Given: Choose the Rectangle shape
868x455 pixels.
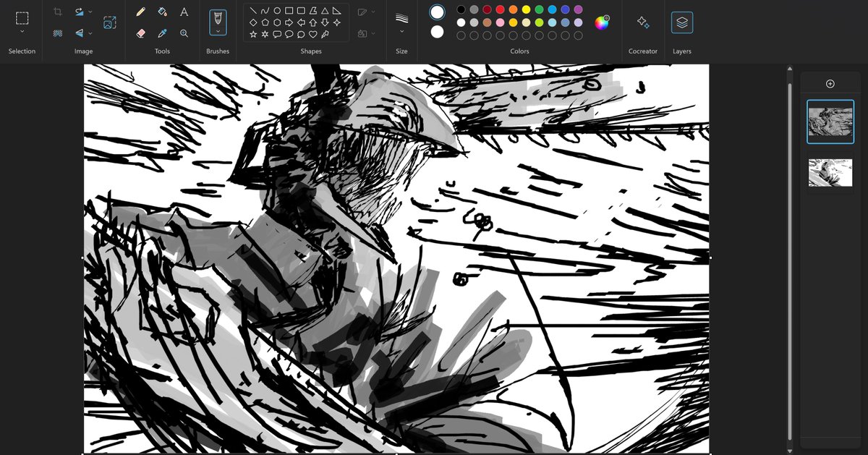Looking at the screenshot, I should pyautogui.click(x=289, y=11).
